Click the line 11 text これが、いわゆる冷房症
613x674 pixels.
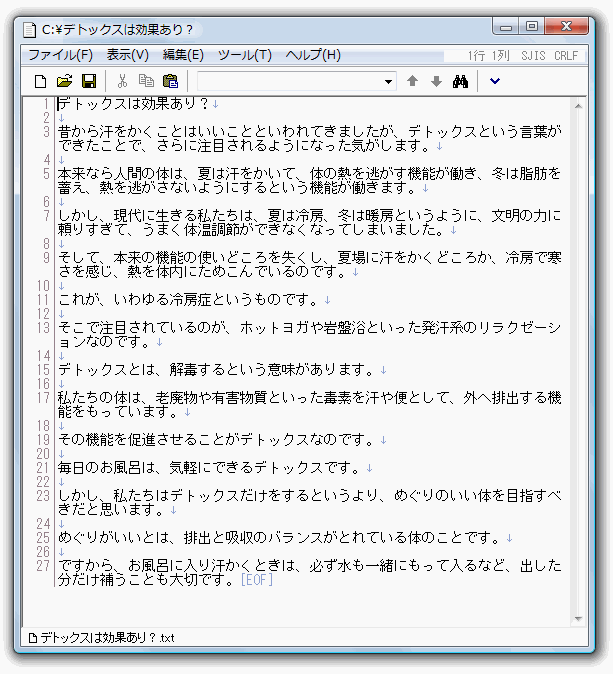tap(134, 300)
